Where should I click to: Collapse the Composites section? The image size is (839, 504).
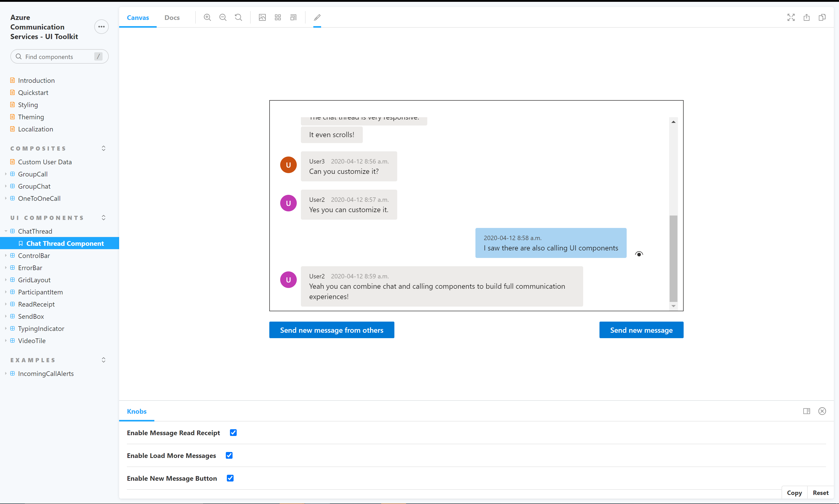(x=104, y=149)
